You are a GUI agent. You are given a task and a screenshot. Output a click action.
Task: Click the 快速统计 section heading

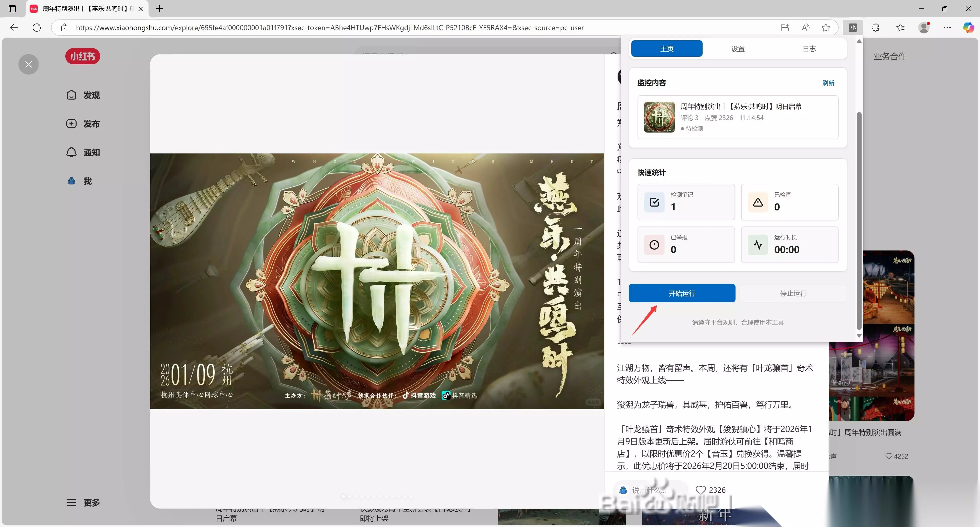coord(651,172)
